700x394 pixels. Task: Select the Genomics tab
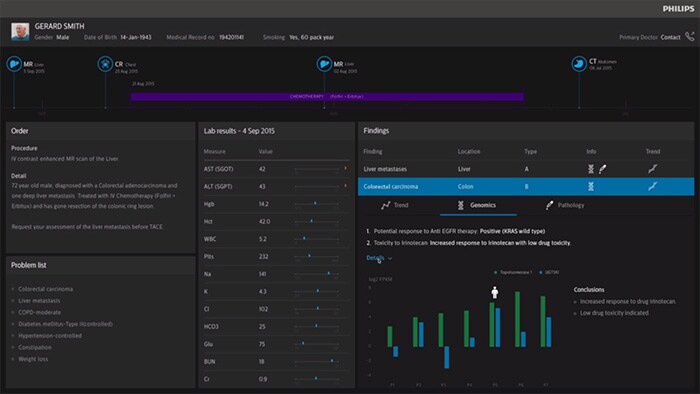click(477, 205)
